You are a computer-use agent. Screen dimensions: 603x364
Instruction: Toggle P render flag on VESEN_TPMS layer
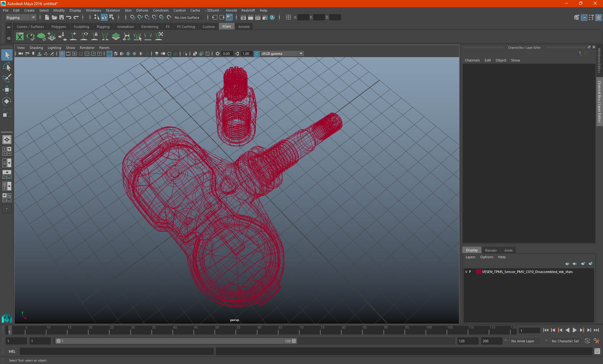pos(470,271)
